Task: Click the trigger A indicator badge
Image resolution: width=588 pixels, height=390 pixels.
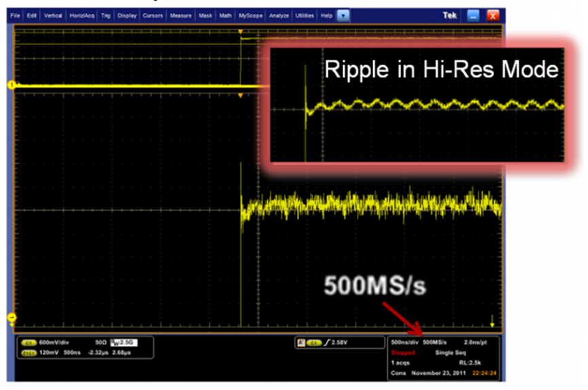Action: pos(299,342)
